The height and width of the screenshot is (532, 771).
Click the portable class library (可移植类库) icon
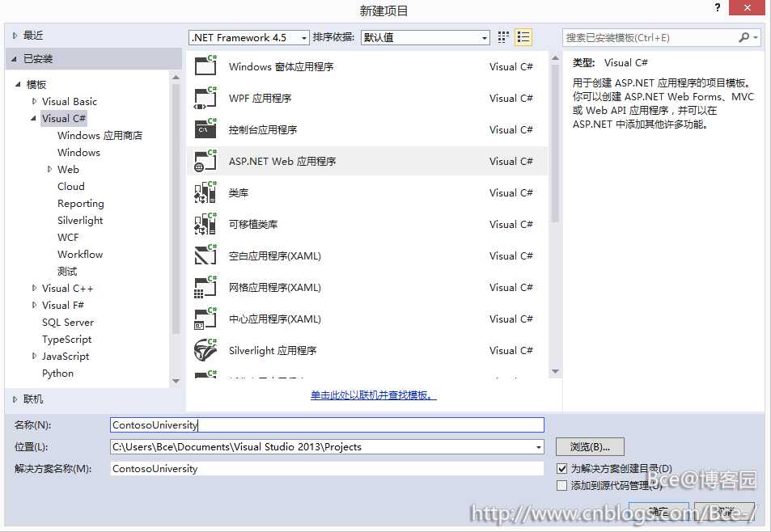coord(205,223)
